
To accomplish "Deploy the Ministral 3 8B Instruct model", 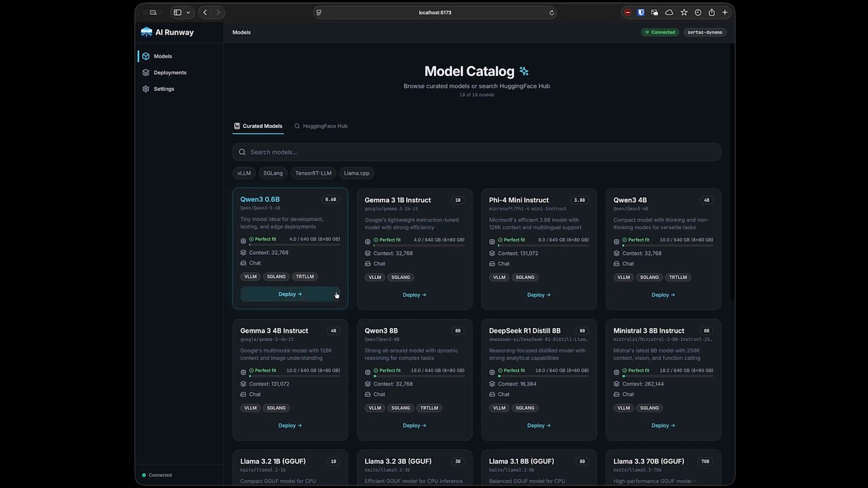I will coord(663,426).
